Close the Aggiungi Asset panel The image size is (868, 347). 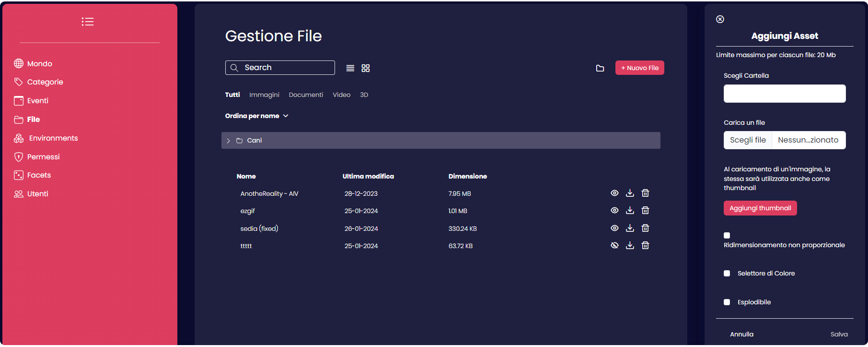(x=720, y=19)
